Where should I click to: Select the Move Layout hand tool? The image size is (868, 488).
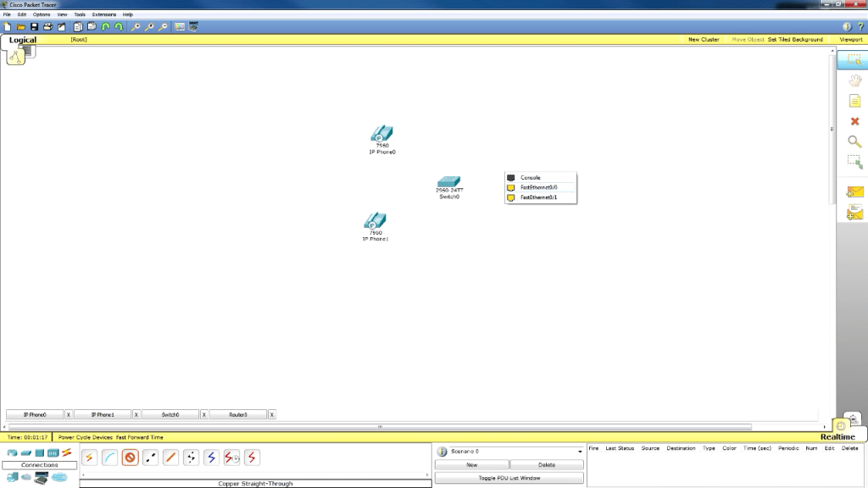(x=854, y=81)
